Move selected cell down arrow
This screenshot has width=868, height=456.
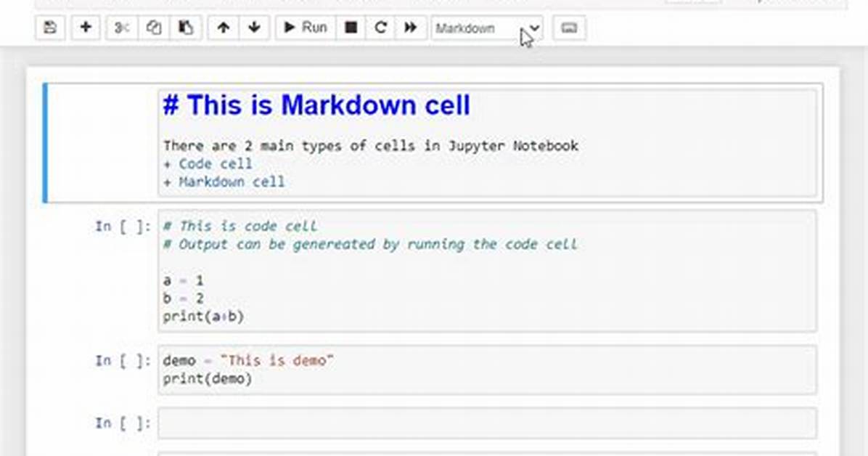tap(254, 28)
